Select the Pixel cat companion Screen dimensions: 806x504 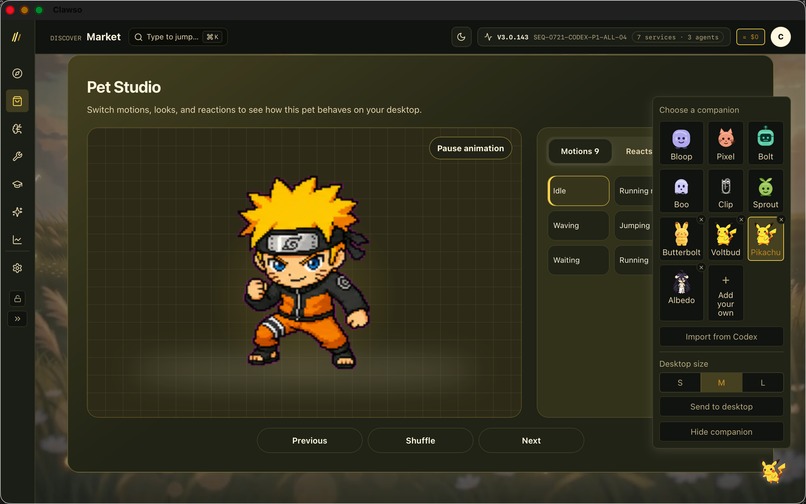725,143
